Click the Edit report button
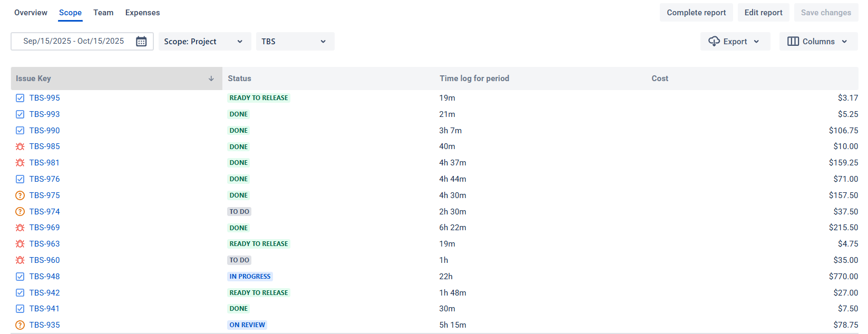The height and width of the screenshot is (334, 868). point(763,13)
